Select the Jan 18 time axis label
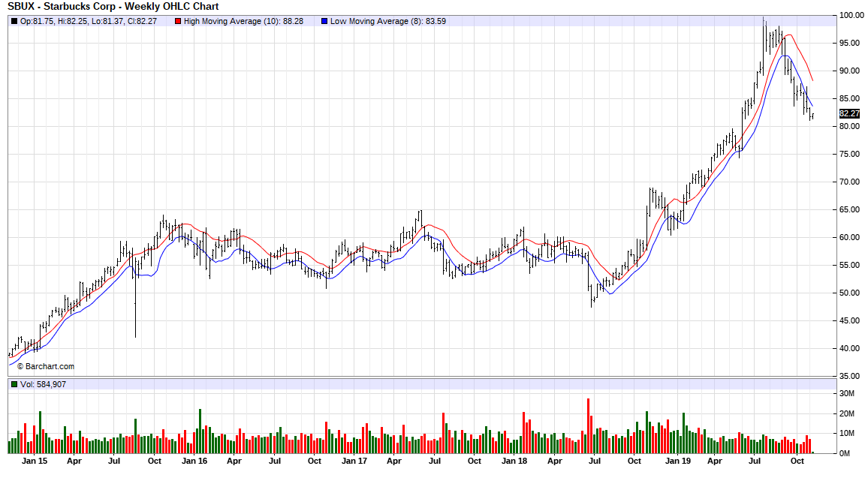The width and height of the screenshot is (868, 484). click(x=514, y=461)
